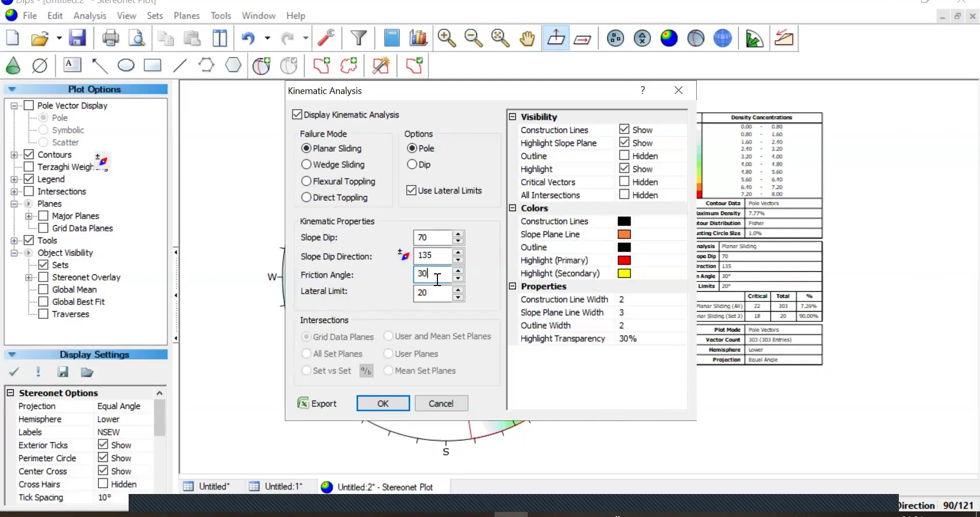Click the Save floppy disk icon
This screenshot has width=980, height=517.
[x=78, y=38]
